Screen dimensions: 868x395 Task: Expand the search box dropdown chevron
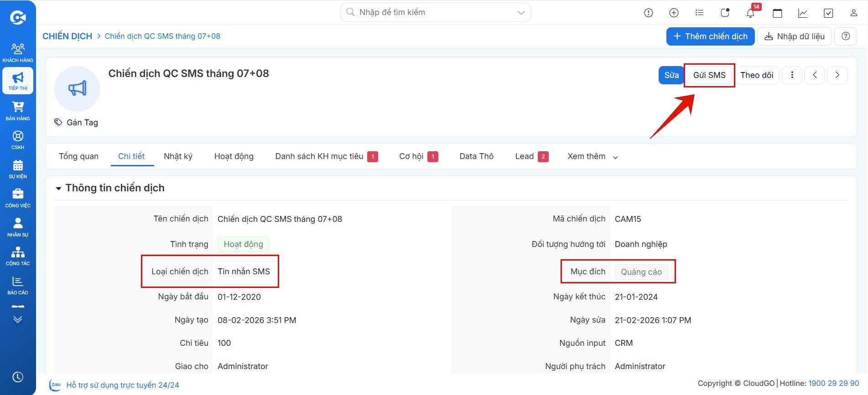[521, 13]
